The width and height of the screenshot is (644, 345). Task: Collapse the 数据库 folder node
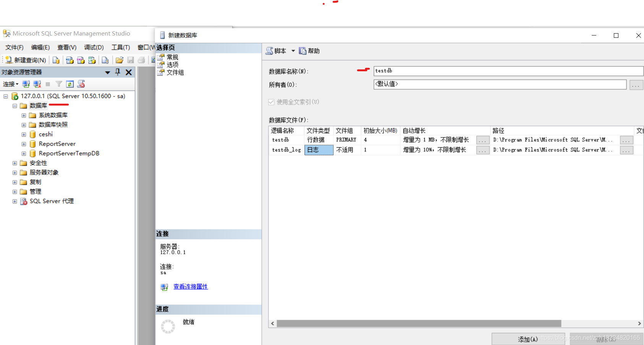pyautogui.click(x=15, y=106)
